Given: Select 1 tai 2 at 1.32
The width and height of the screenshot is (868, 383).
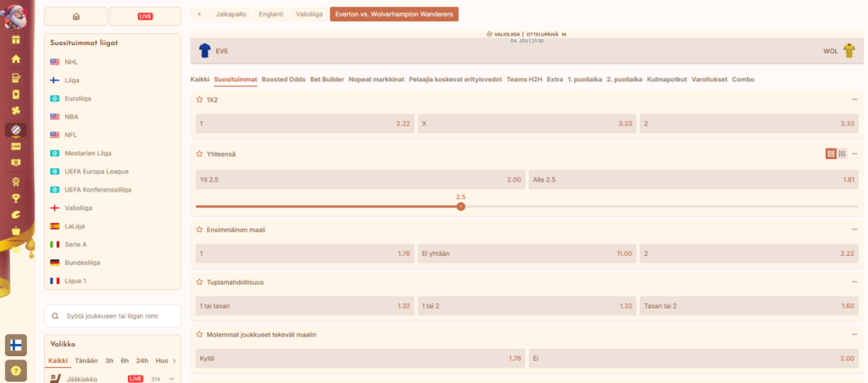Looking at the screenshot, I should click(527, 306).
